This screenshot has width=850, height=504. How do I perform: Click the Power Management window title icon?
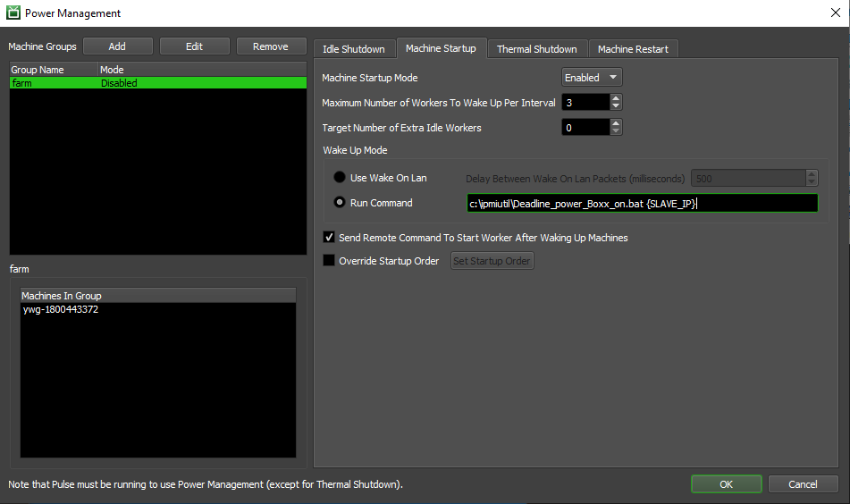13,13
